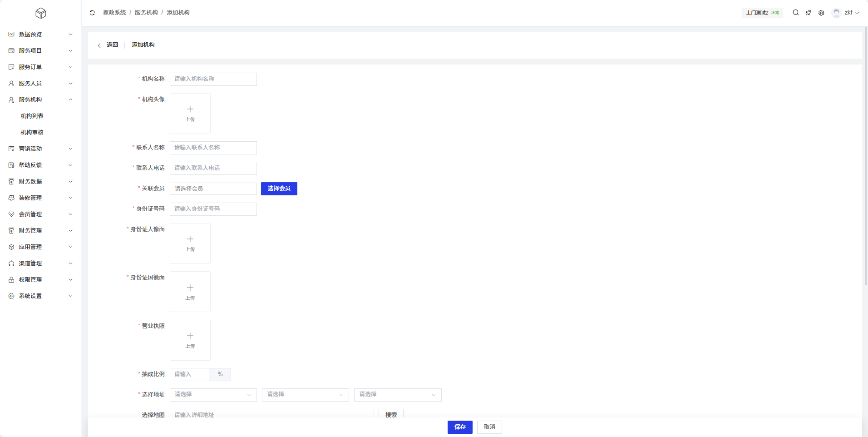Viewport: 868px width, 437px height.
Task: Open the second 选择地址 dropdown
Action: point(306,395)
